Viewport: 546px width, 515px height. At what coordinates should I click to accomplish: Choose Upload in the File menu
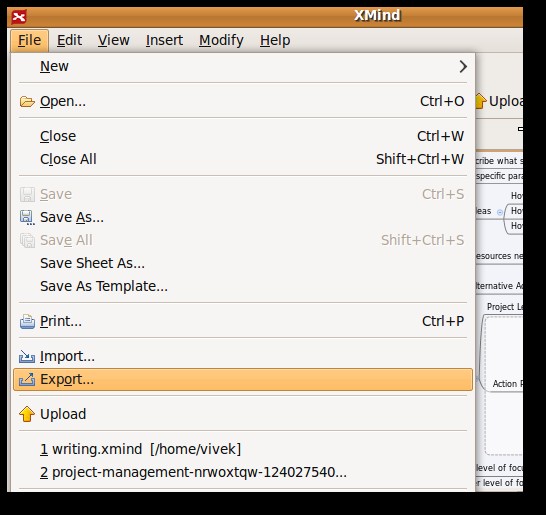click(x=243, y=414)
